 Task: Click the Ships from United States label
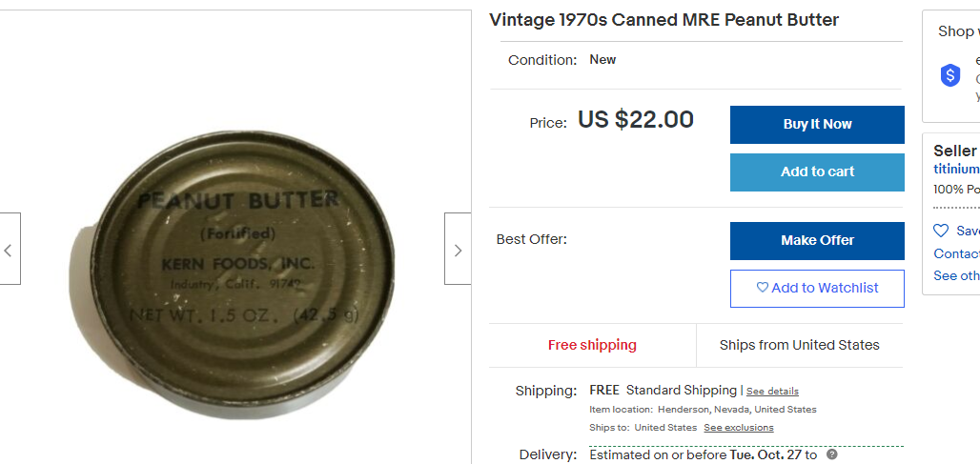[799, 345]
